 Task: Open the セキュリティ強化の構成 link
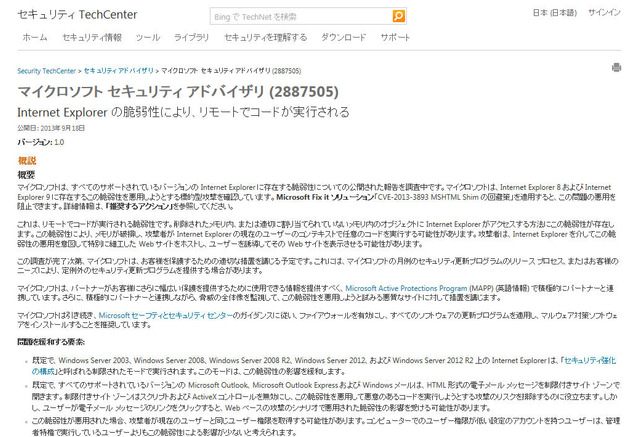(324, 366)
